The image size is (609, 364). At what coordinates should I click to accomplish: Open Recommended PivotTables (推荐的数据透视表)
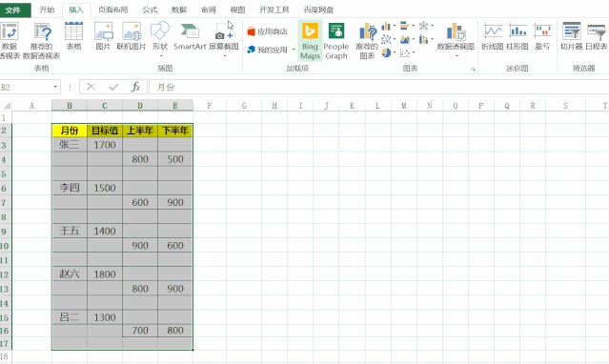[42, 40]
